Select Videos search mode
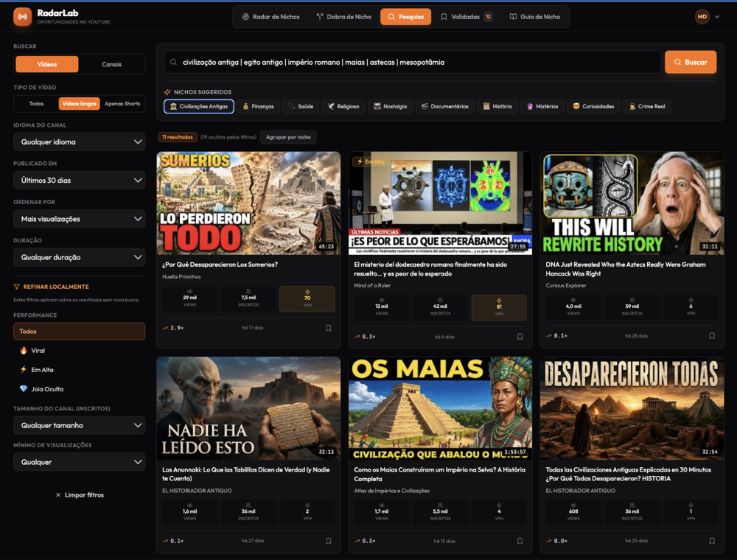 coord(47,64)
